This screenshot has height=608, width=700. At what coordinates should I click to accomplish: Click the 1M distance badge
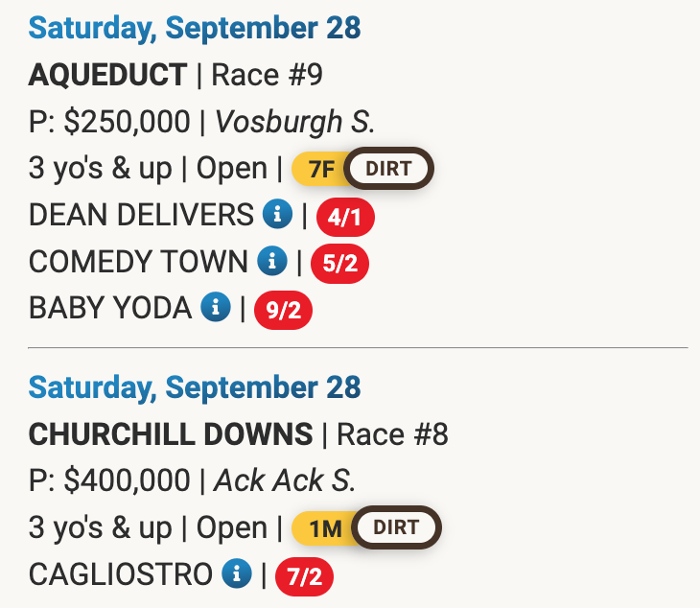(x=324, y=528)
